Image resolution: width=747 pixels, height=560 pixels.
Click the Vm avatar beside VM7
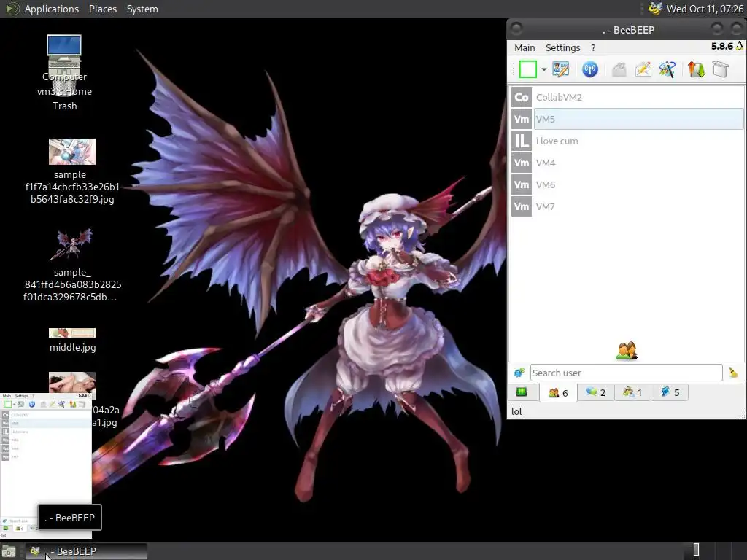coord(521,206)
